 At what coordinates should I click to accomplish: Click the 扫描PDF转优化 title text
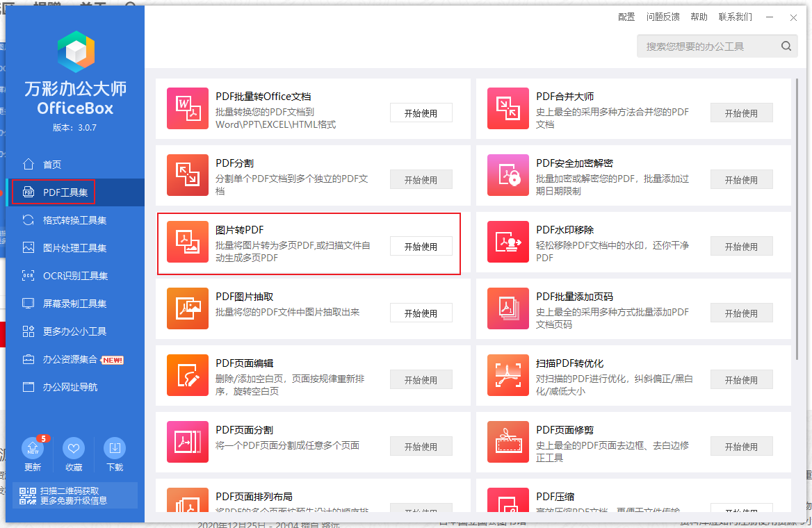click(569, 363)
